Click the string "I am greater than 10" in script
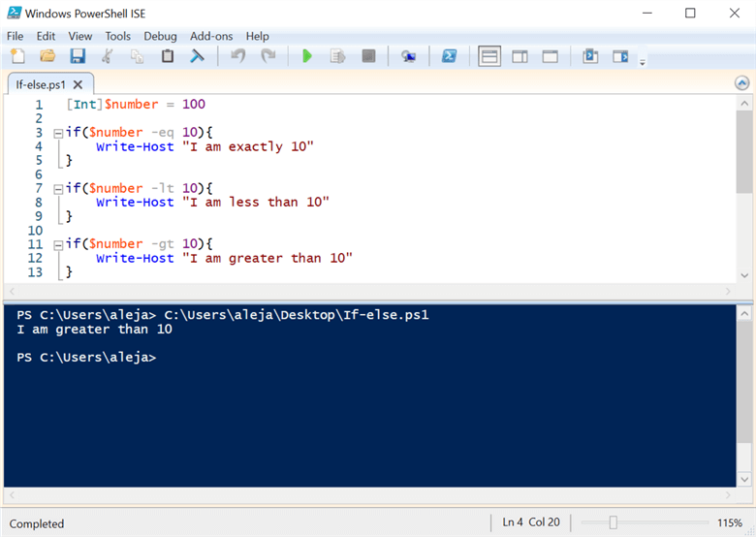 click(x=268, y=258)
